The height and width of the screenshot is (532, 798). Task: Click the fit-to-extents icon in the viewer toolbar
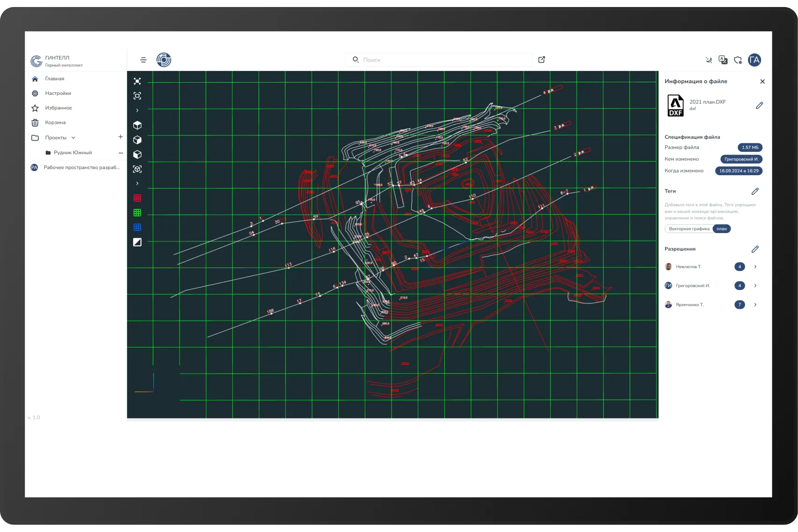click(x=137, y=81)
